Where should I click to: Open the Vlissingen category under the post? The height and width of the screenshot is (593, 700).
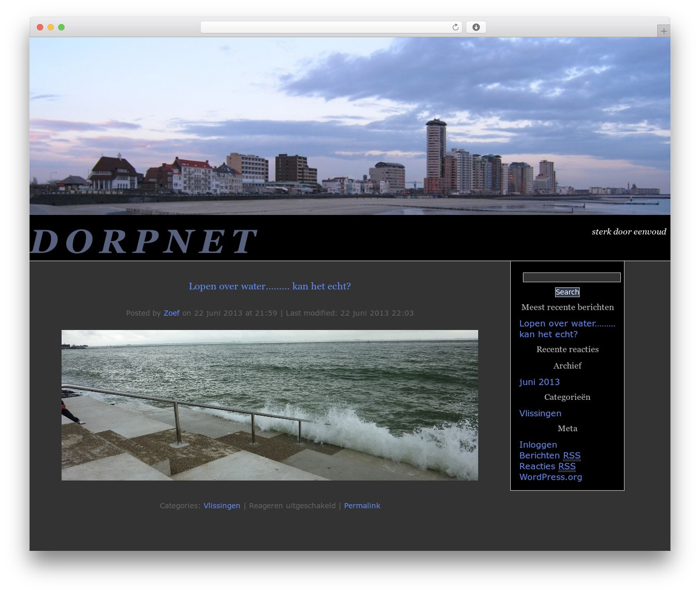coord(221,505)
